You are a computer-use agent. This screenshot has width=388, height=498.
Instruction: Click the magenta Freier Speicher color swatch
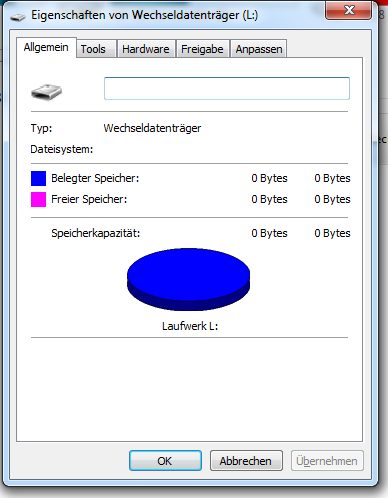[38, 199]
